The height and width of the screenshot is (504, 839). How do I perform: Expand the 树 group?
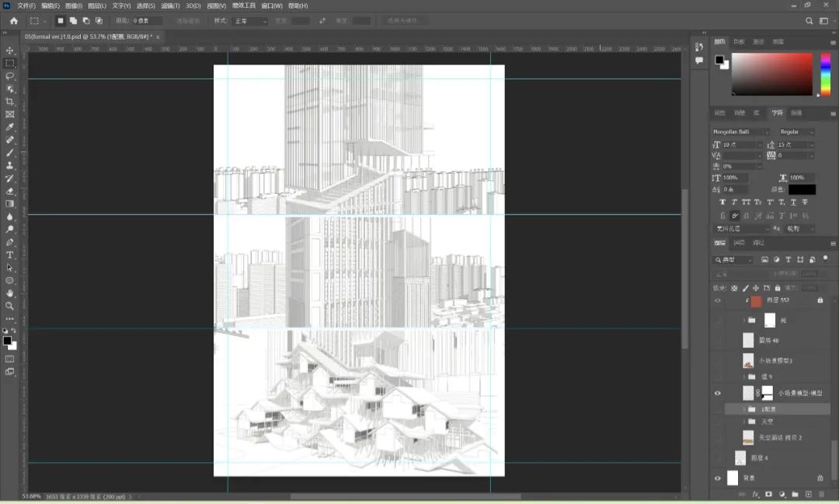(x=743, y=320)
